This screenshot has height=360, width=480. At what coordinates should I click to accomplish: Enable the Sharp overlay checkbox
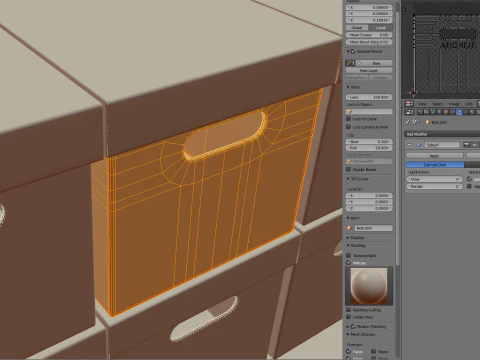click(374, 351)
